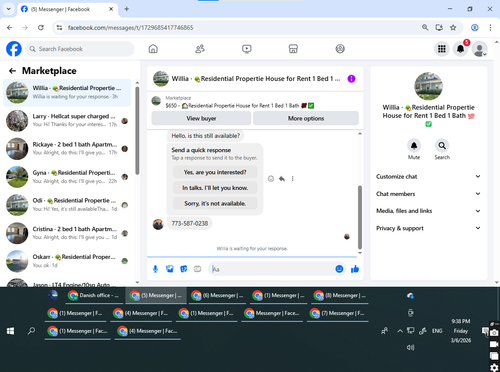
Task: Choose a GIF icon in composer
Action: tap(197, 269)
